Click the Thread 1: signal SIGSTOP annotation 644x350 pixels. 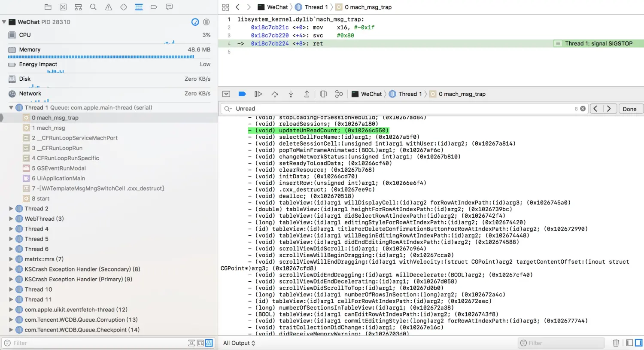coord(598,43)
